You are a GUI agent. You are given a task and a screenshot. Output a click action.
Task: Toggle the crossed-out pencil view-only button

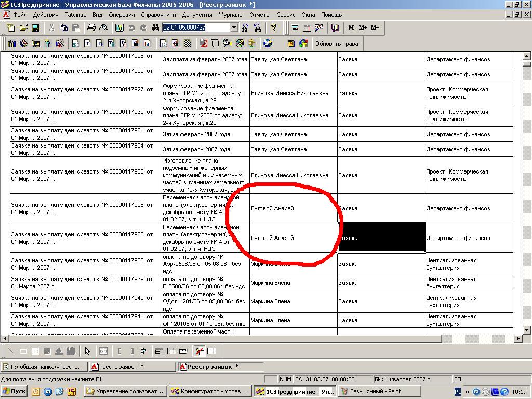pyautogui.click(x=200, y=351)
